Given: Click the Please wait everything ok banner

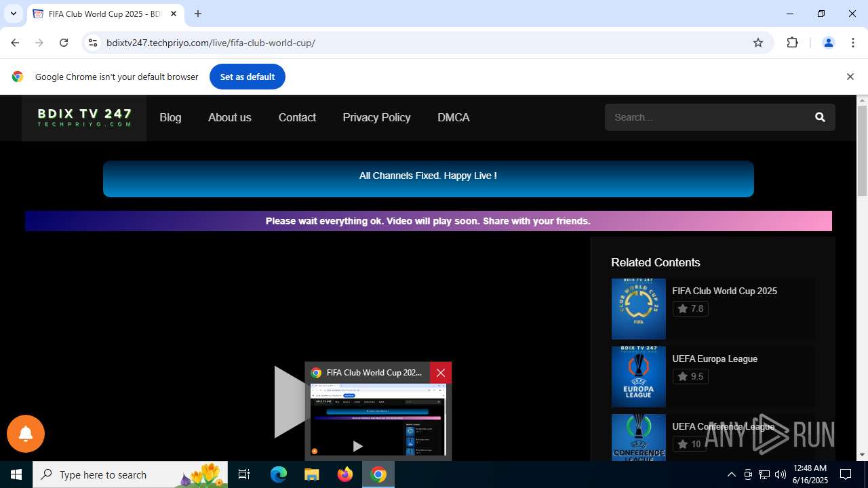Looking at the screenshot, I should 428,221.
